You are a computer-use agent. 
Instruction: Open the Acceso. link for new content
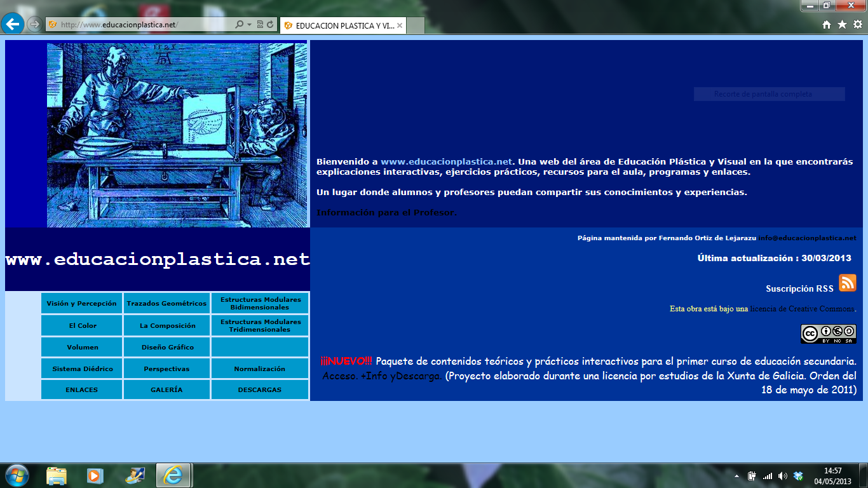(340, 376)
